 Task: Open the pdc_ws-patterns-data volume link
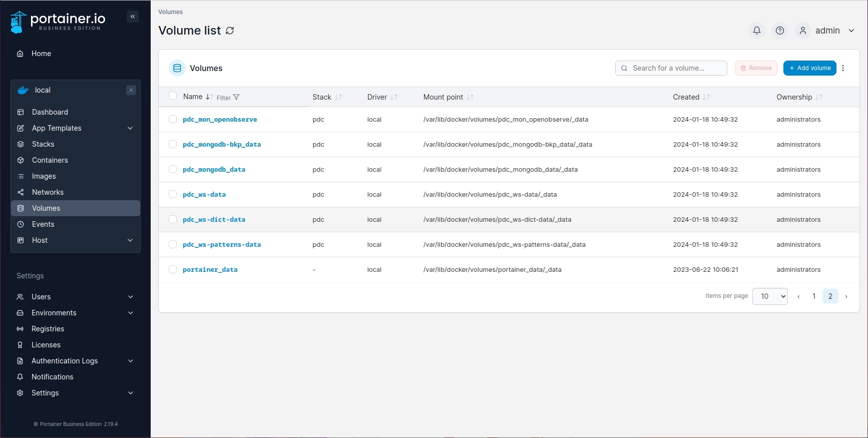click(222, 244)
